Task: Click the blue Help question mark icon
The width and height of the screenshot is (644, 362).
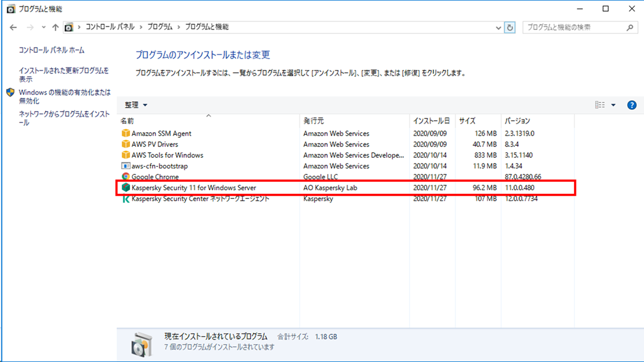Action: 631,105
